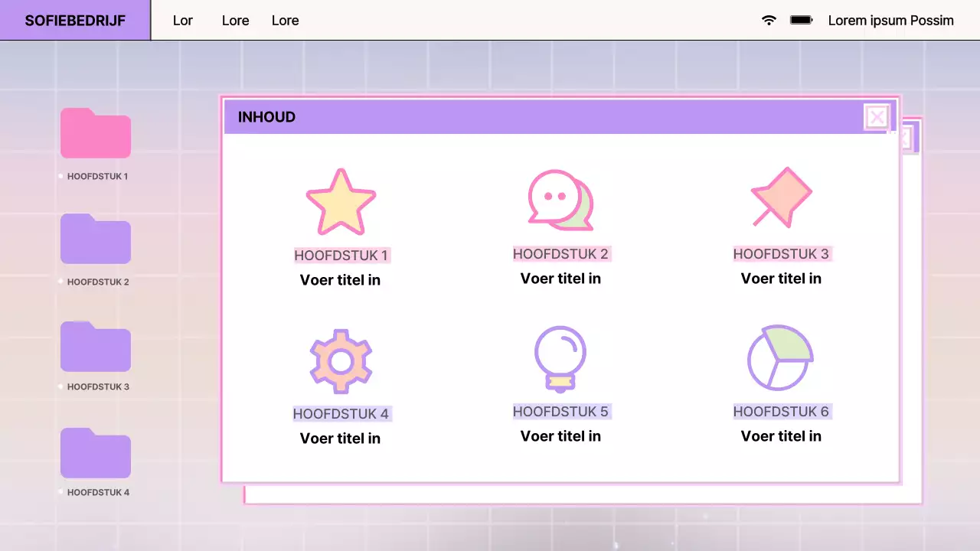Select the battery indicator icon
Image resolution: width=980 pixels, height=551 pixels.
(x=801, y=21)
